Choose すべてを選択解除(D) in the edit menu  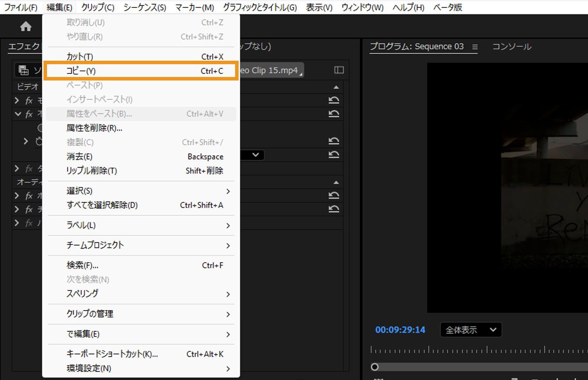[x=141, y=205]
